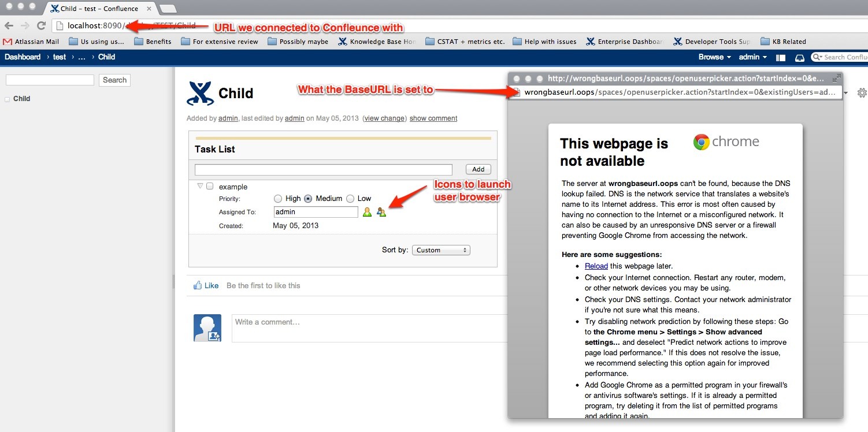This screenshot has height=432, width=868.
Task: Click Child in the breadcrumb
Action: click(106, 57)
